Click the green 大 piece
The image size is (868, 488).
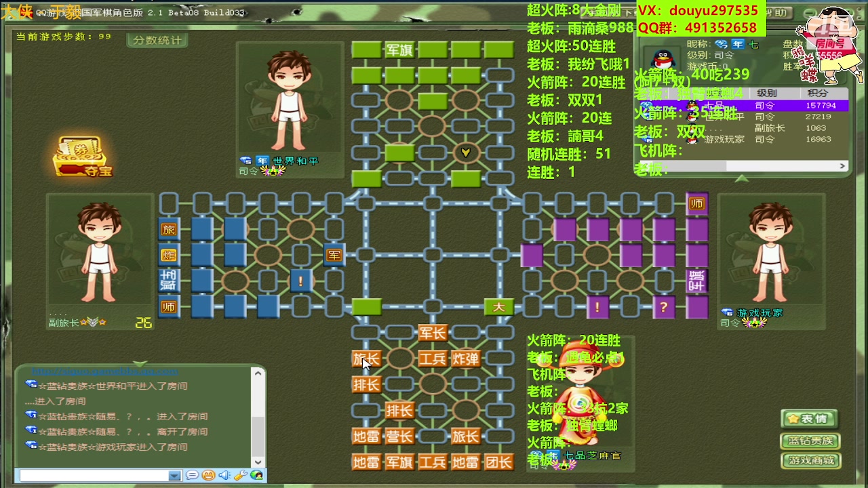click(498, 307)
